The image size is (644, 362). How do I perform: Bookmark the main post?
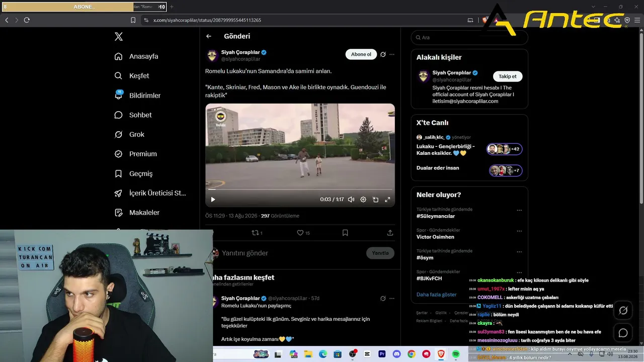(345, 233)
